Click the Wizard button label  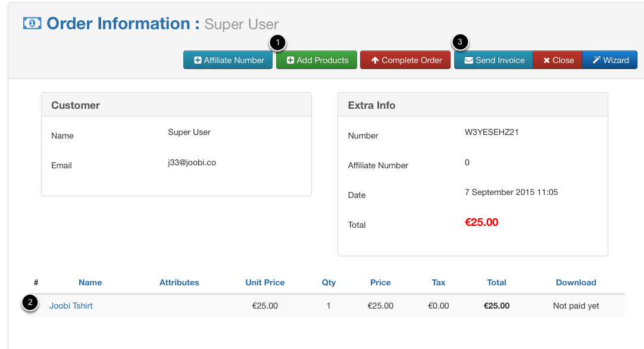coord(616,60)
